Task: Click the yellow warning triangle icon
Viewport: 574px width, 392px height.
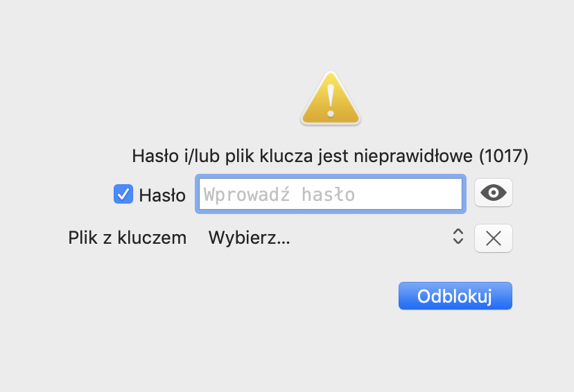Action: pyautogui.click(x=331, y=98)
